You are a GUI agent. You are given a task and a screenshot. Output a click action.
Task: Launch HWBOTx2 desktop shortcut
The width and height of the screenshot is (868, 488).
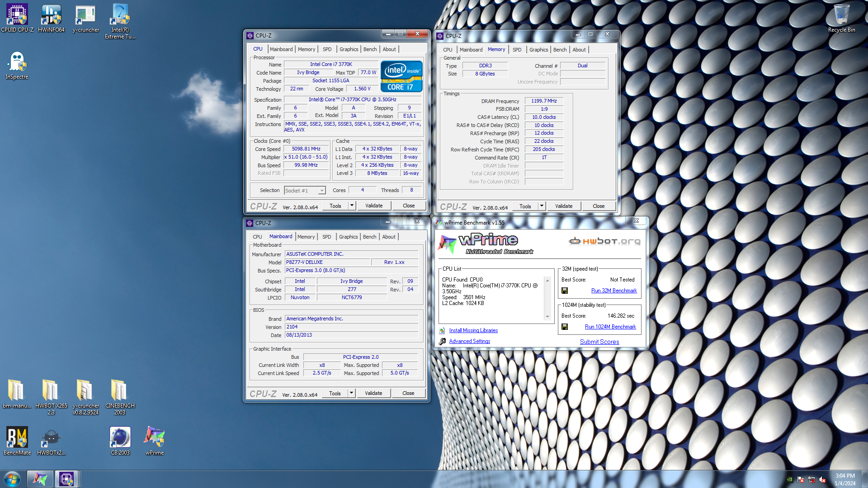click(51, 441)
